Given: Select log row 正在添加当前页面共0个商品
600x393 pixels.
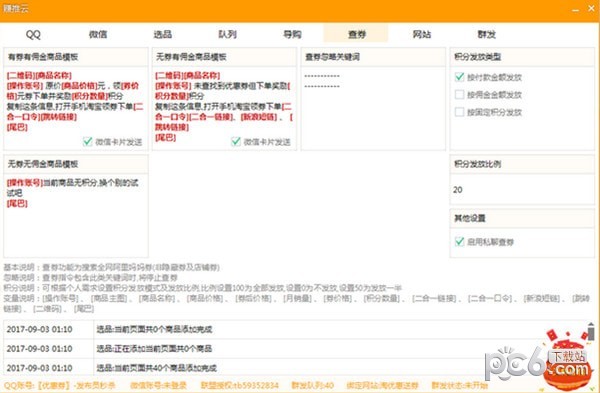Looking at the screenshot, I should coord(295,349).
